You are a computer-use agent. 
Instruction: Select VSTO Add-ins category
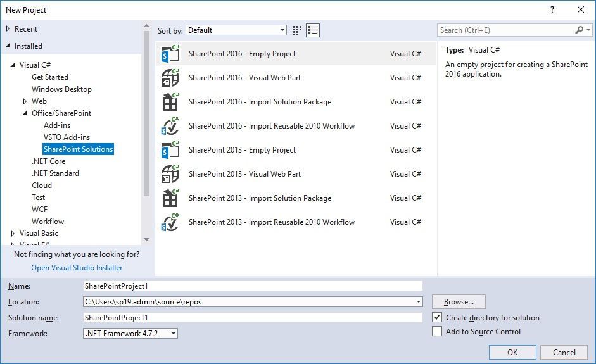67,137
